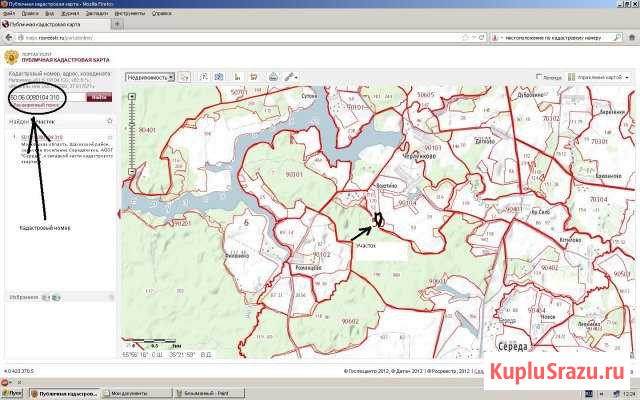Screen dimensions: 640x400
Task: Click the map zoom level slider track
Action: tap(132, 134)
